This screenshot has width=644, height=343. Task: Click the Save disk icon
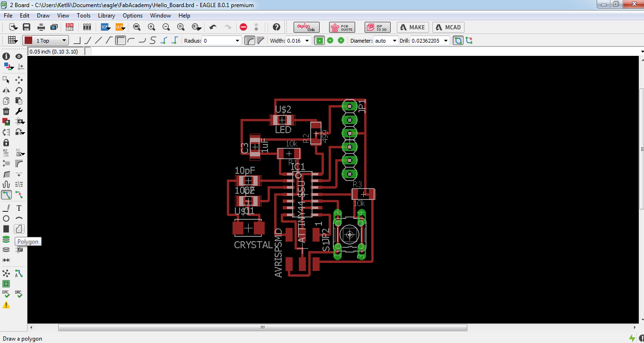(x=27, y=27)
